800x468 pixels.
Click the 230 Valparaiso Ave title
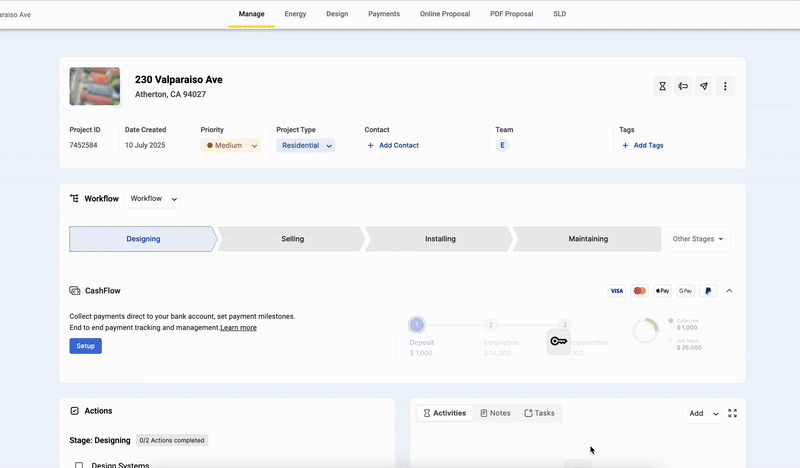point(179,80)
